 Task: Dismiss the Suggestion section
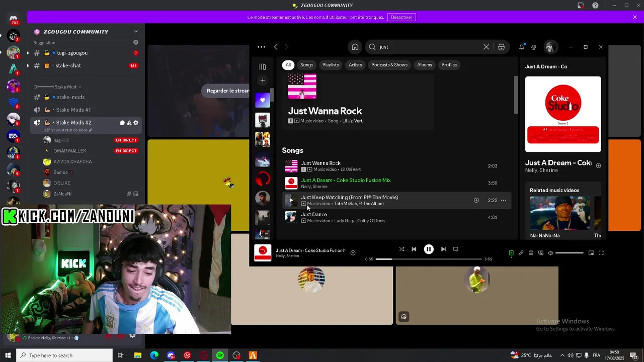coord(136,43)
